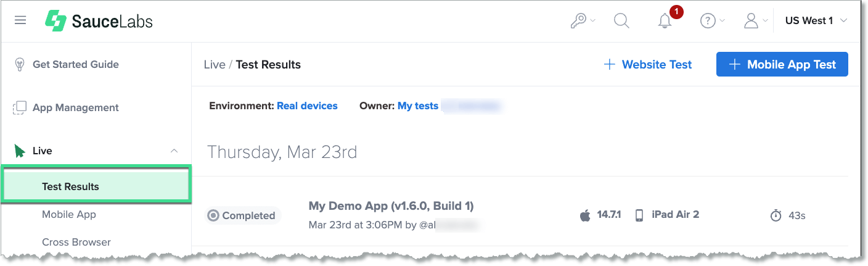Screen dimensions: 868x266
Task: Open the user account icon menu
Action: point(751,21)
